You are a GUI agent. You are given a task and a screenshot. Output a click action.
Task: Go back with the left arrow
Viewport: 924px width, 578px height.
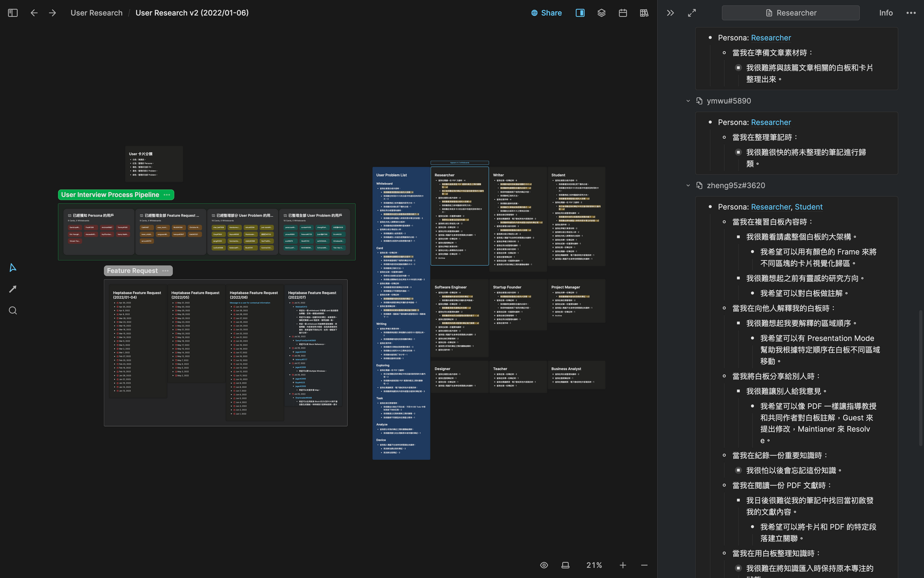[x=34, y=13]
